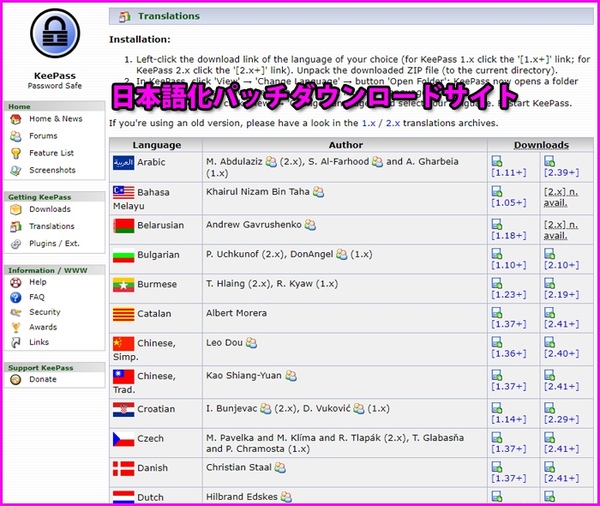Click Donate in the sidebar

click(43, 379)
